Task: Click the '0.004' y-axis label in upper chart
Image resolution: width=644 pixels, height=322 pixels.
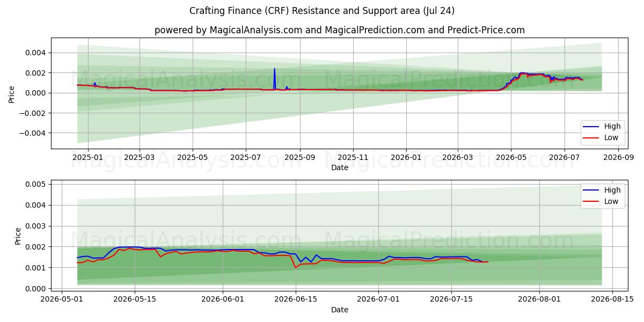Action: coord(36,53)
